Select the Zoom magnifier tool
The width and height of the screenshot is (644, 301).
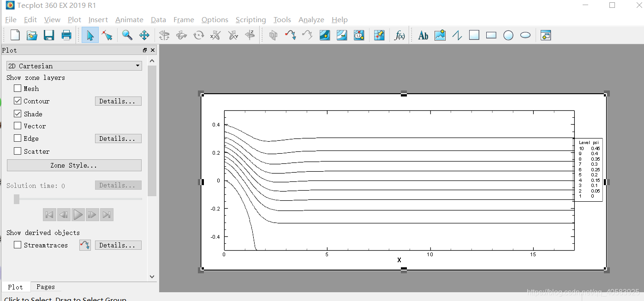pyautogui.click(x=127, y=35)
